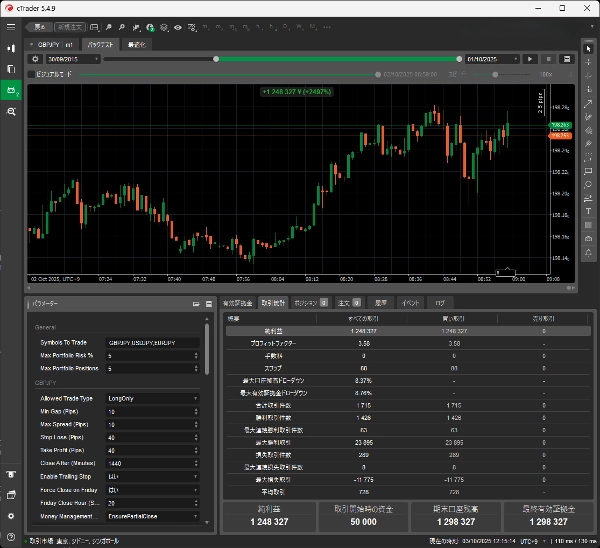
Task: Select the crosshair tool in the right toolbar
Action: 589,62
